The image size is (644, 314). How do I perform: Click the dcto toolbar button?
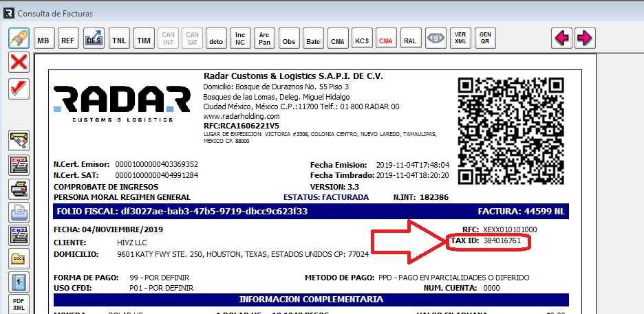click(x=216, y=38)
